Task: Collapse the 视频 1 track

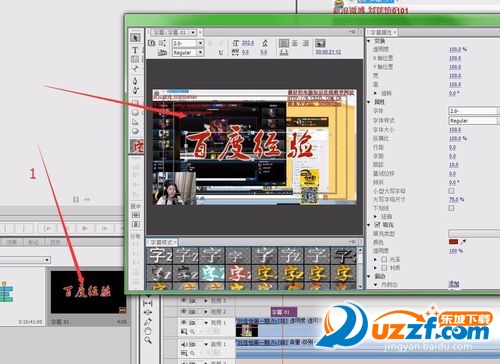Action: click(206, 323)
